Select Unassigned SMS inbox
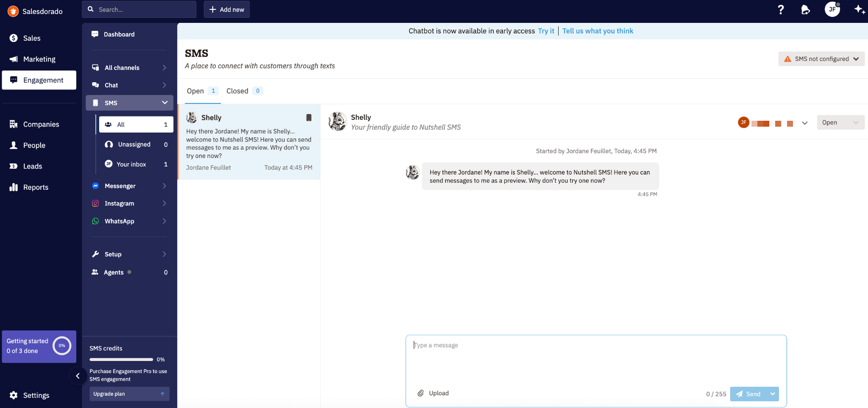Viewport: 868px width, 408px height. (x=134, y=144)
